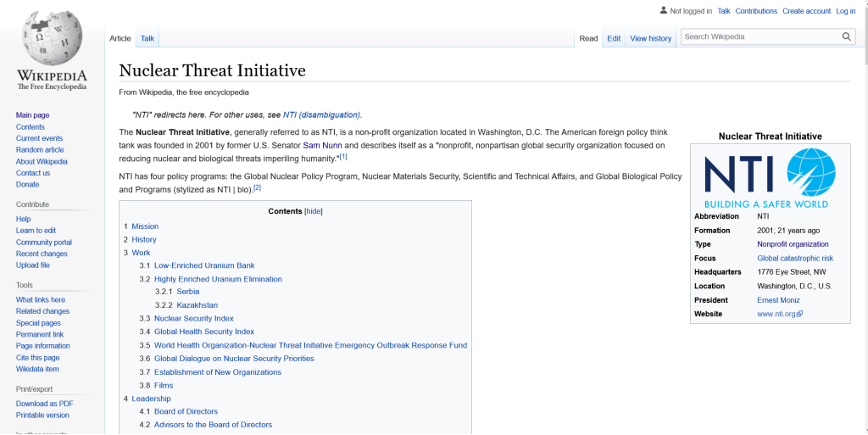868x435 pixels.
Task: Click the search magnifier icon
Action: 847,36
